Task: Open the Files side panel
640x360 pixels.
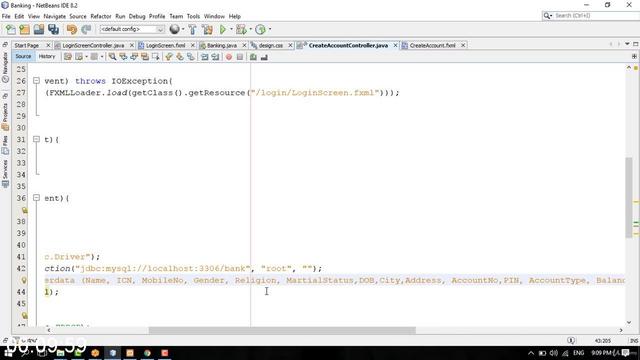Action: [x=5, y=145]
